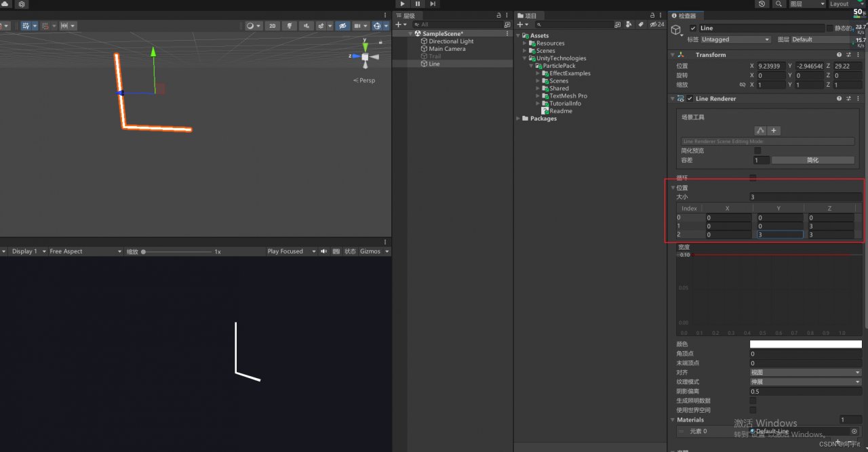The image size is (868, 452).
Task: Open the 图层 layers dropdown in top bar
Action: (x=807, y=4)
